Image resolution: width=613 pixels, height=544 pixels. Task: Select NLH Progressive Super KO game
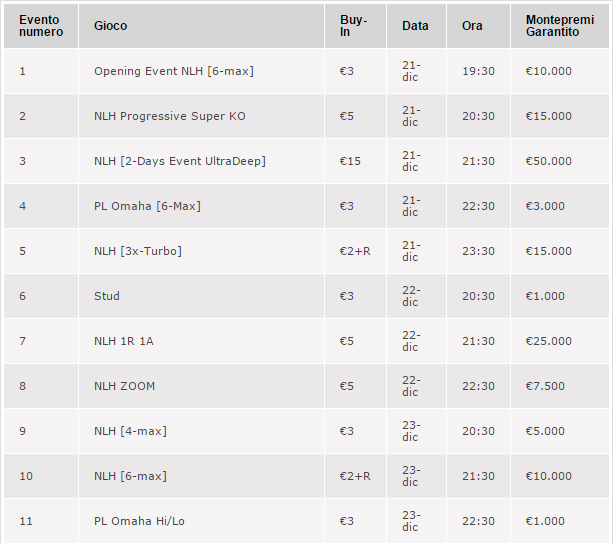[170, 116]
